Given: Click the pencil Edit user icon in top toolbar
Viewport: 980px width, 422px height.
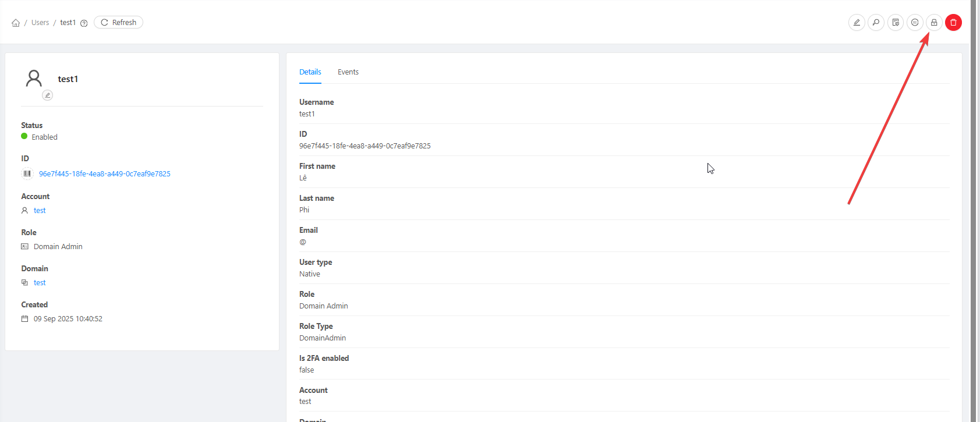Looking at the screenshot, I should 857,23.
